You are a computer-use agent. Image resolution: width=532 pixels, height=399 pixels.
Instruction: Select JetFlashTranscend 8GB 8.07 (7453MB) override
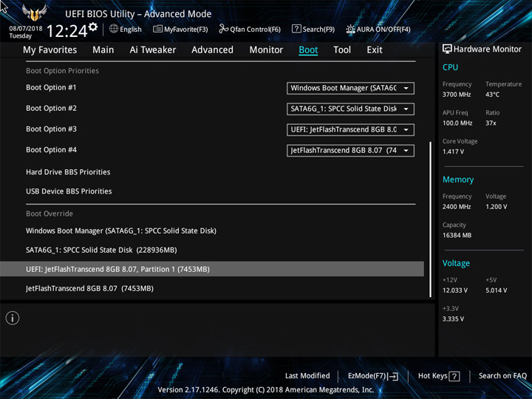click(89, 288)
